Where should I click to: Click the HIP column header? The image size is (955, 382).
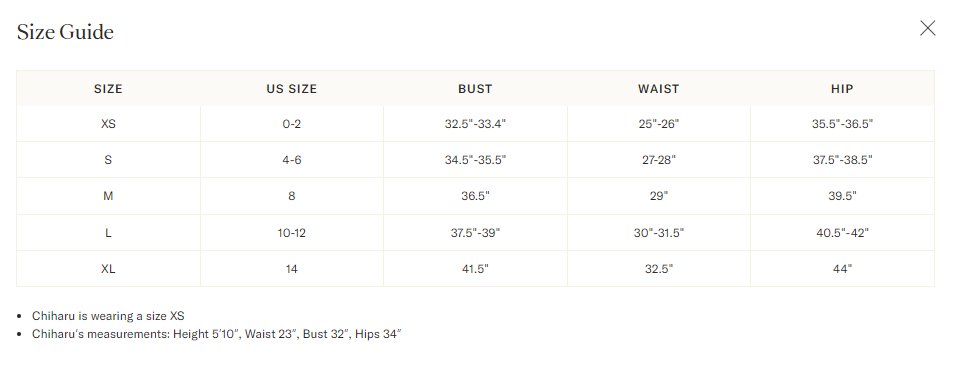point(842,89)
